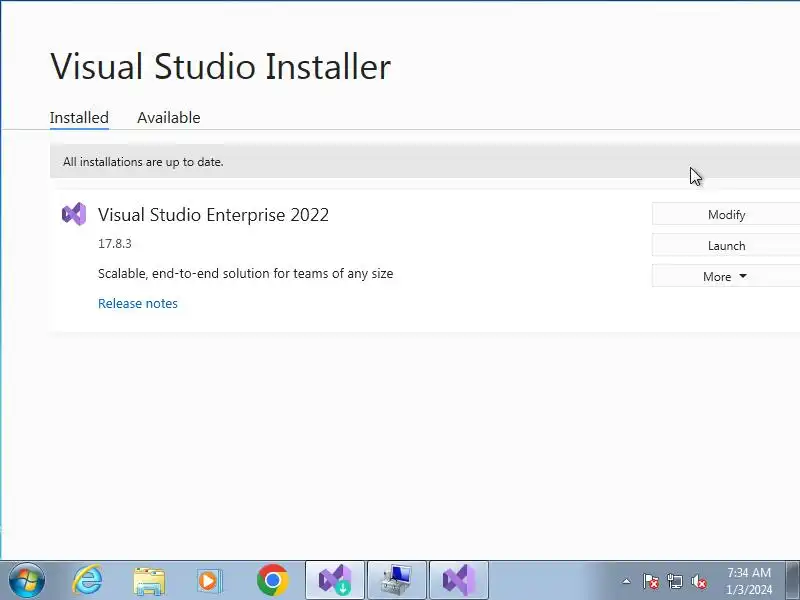Open Internet Explorer from the taskbar
Screen dimensions: 800x600
pos(88,580)
